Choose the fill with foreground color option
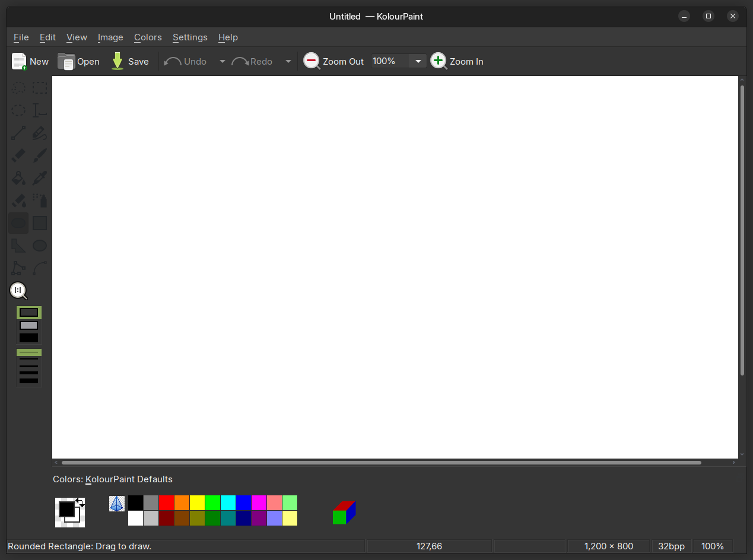753x560 pixels. click(28, 338)
